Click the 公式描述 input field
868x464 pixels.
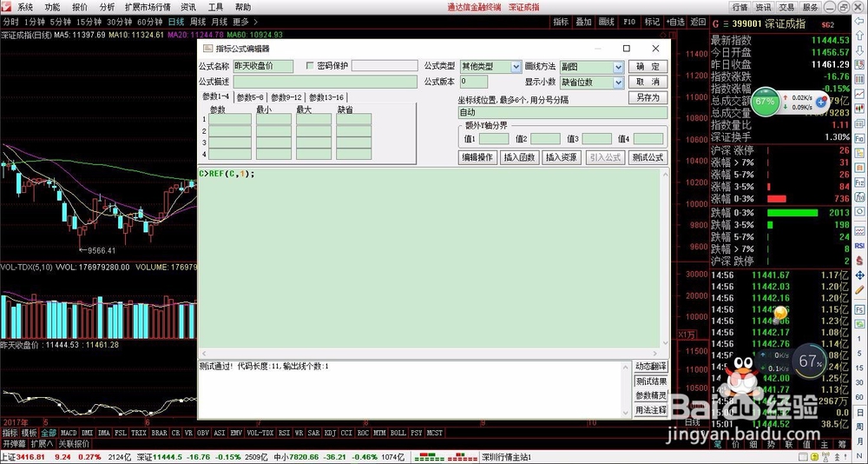(x=325, y=82)
